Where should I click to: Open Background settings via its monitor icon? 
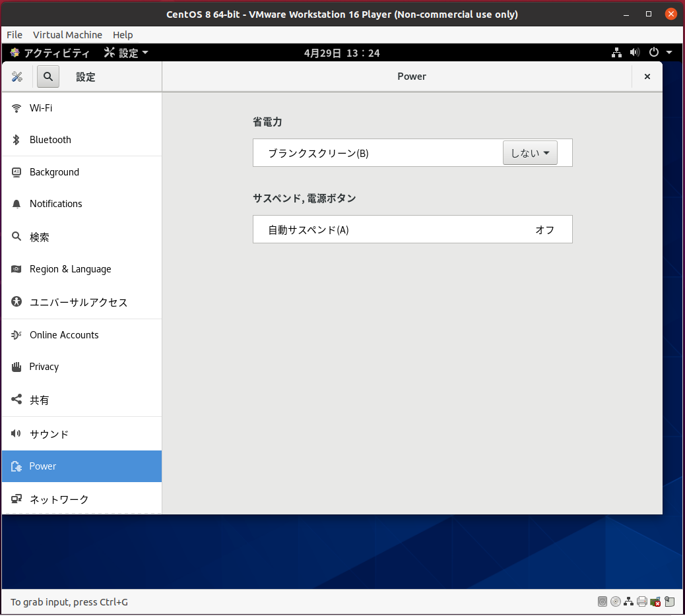point(16,172)
